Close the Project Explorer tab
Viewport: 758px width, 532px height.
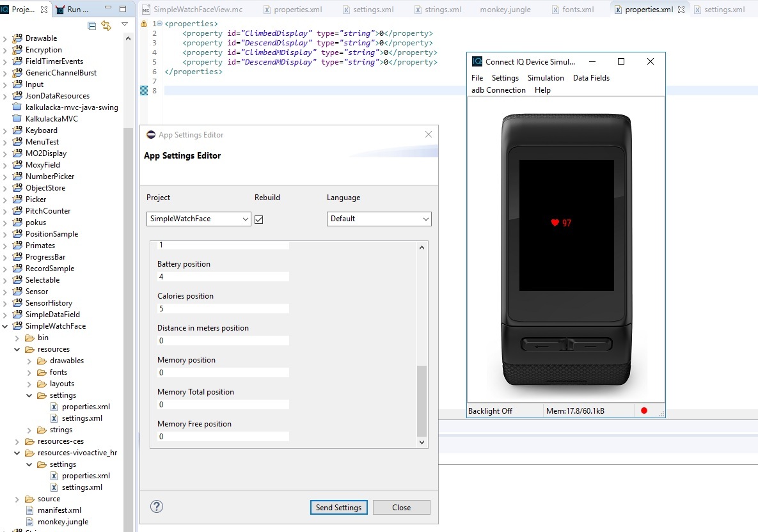[x=44, y=9]
